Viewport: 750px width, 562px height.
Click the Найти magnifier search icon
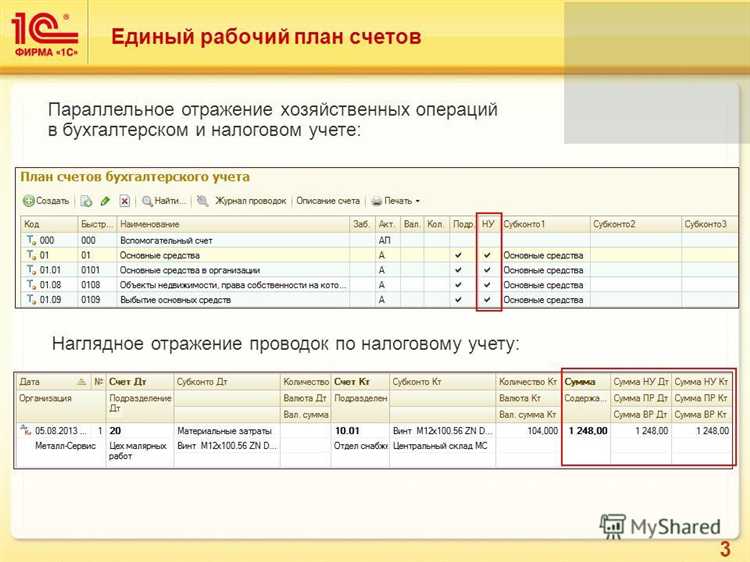(x=147, y=200)
